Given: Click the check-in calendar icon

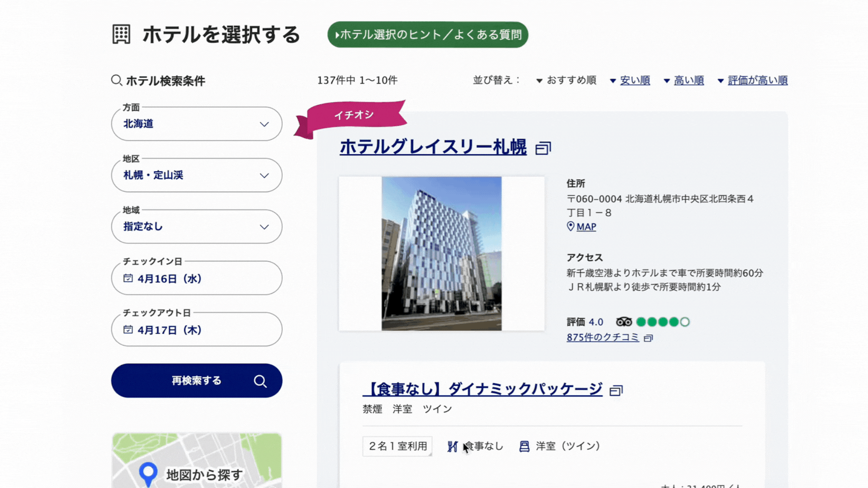Looking at the screenshot, I should click(128, 278).
